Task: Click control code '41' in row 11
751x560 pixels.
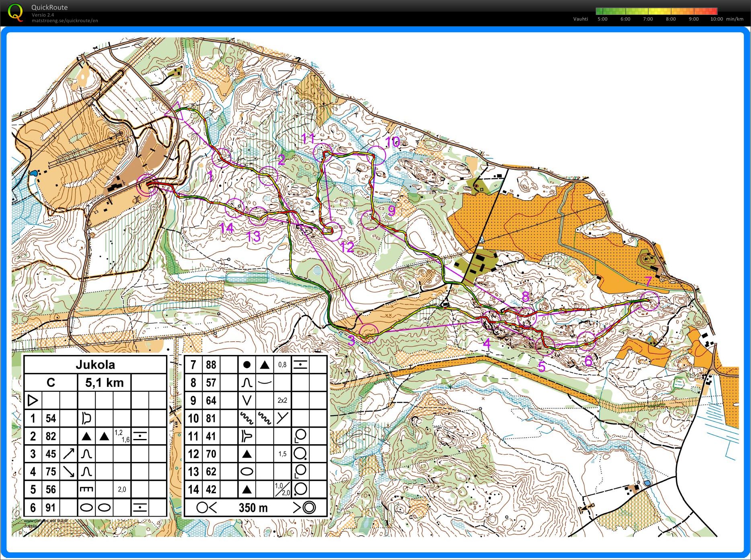Action: [211, 436]
